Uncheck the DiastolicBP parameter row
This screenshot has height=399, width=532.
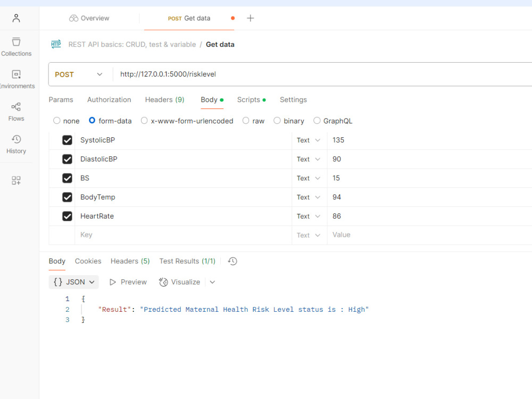pyautogui.click(x=67, y=159)
